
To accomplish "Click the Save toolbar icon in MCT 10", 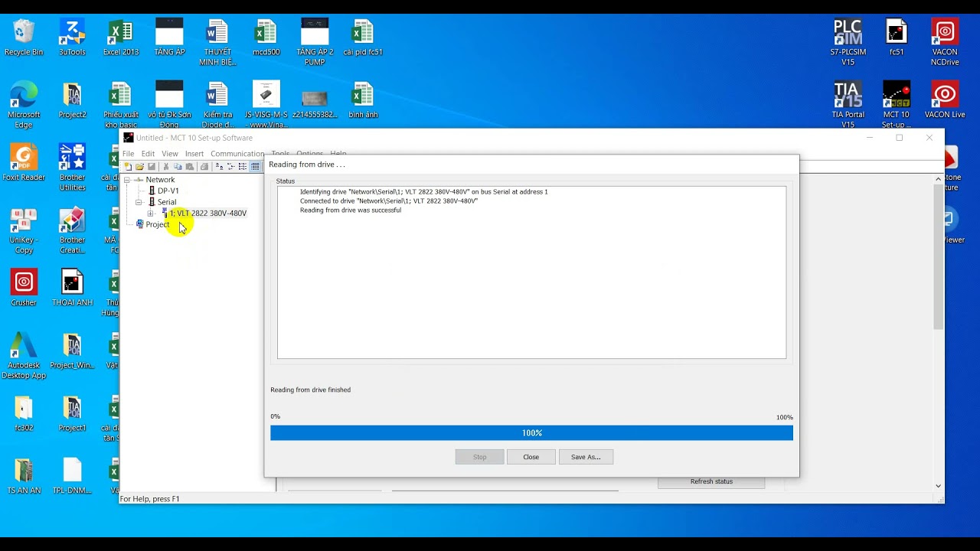I will pyautogui.click(x=152, y=166).
